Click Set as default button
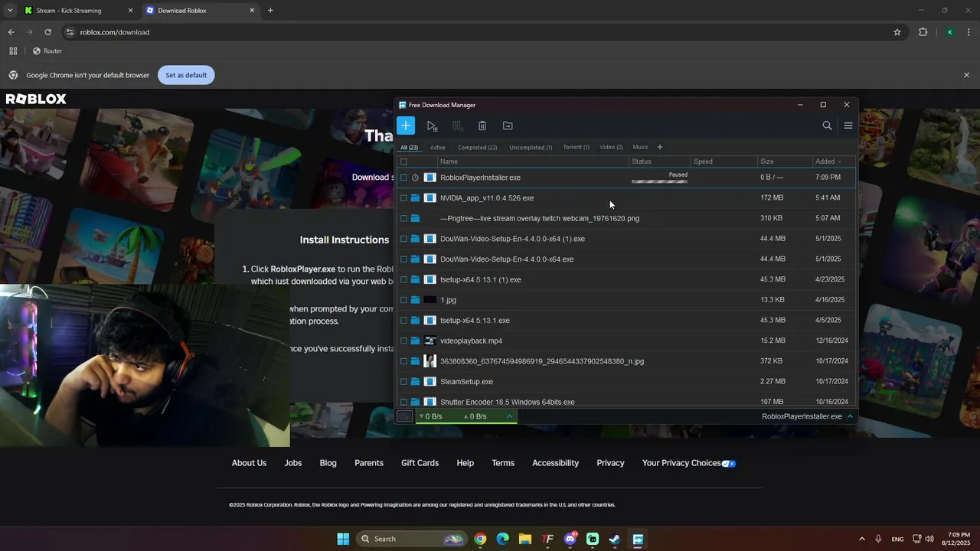This screenshot has width=980, height=551. click(x=186, y=75)
